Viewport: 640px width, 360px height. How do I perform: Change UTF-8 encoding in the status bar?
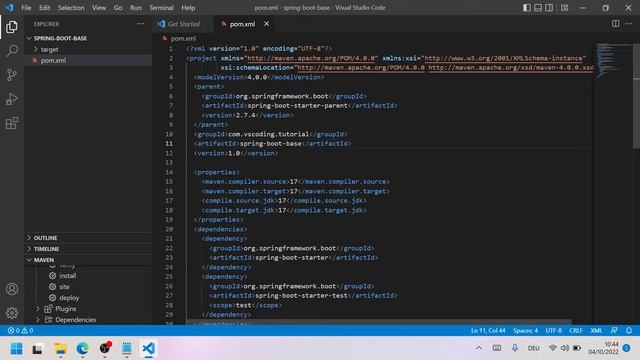coord(553,331)
